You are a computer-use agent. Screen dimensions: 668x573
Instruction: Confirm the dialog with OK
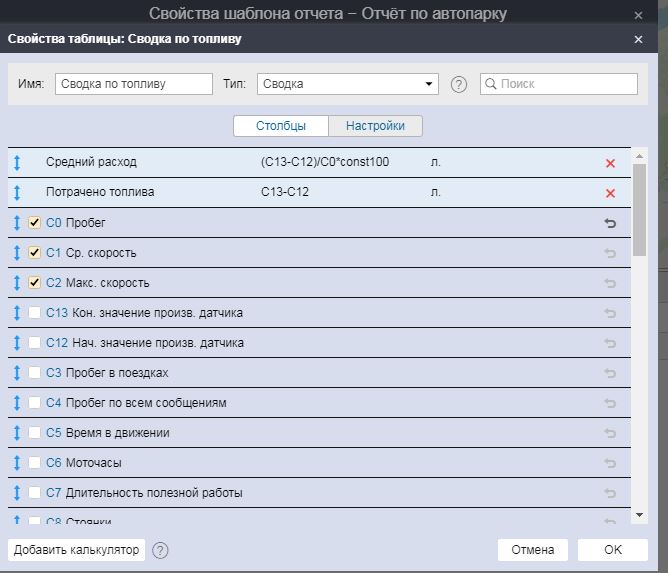(612, 550)
